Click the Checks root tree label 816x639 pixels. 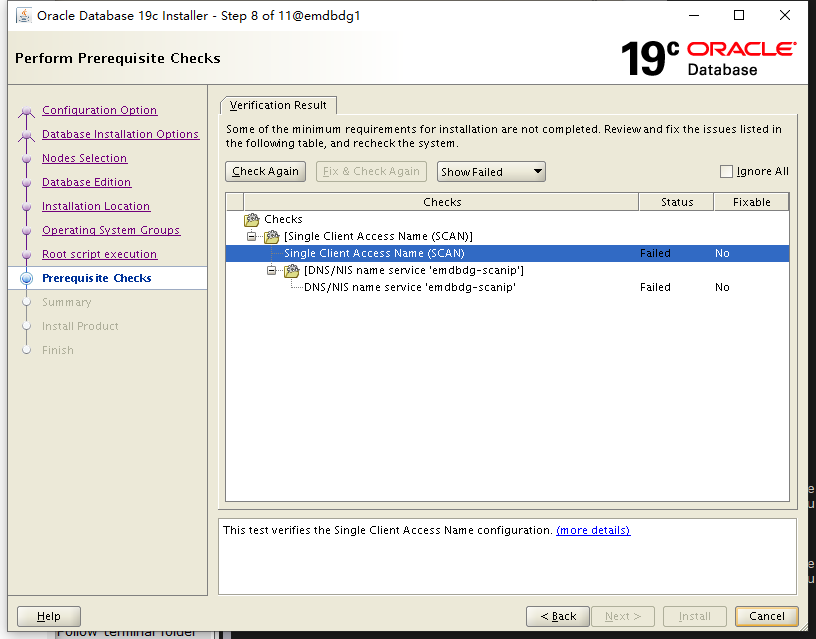tap(283, 219)
